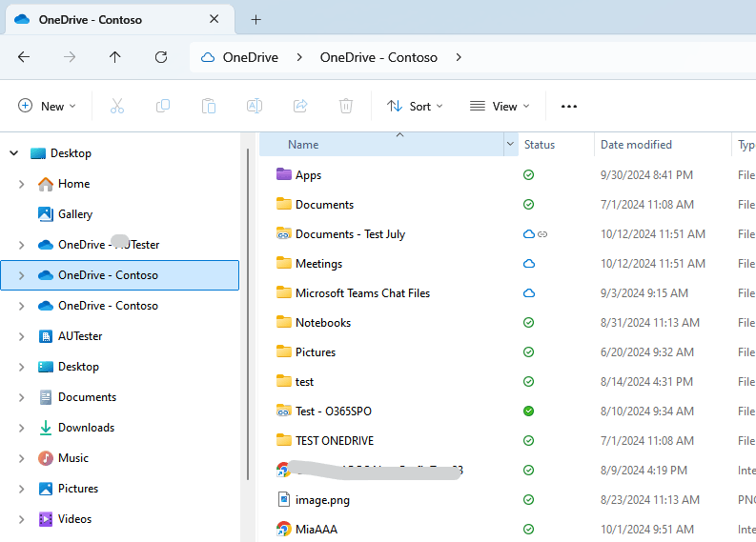Open the Sort options dropdown
The width and height of the screenshot is (756, 542).
point(415,106)
